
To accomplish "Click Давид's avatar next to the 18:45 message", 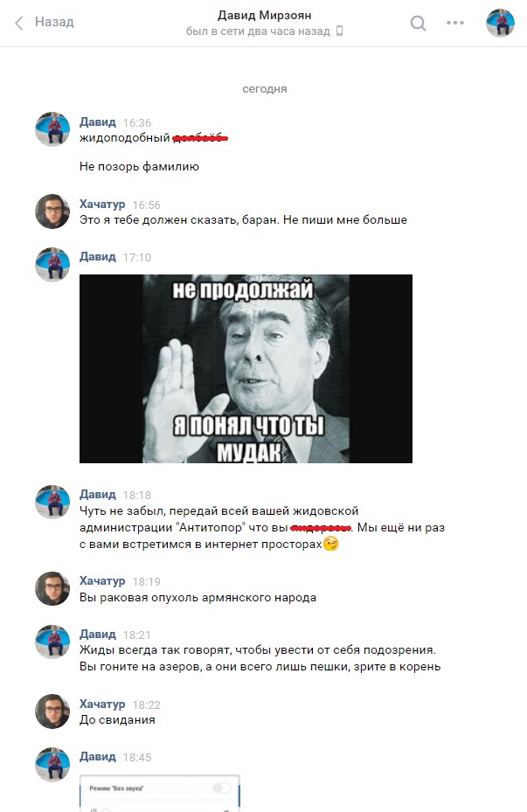I will pyautogui.click(x=52, y=764).
